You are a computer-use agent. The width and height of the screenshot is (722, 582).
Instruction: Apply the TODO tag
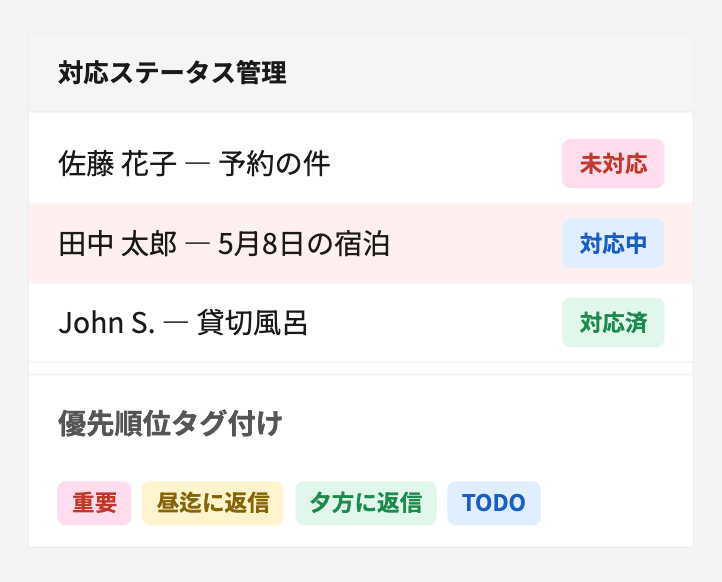coord(494,503)
